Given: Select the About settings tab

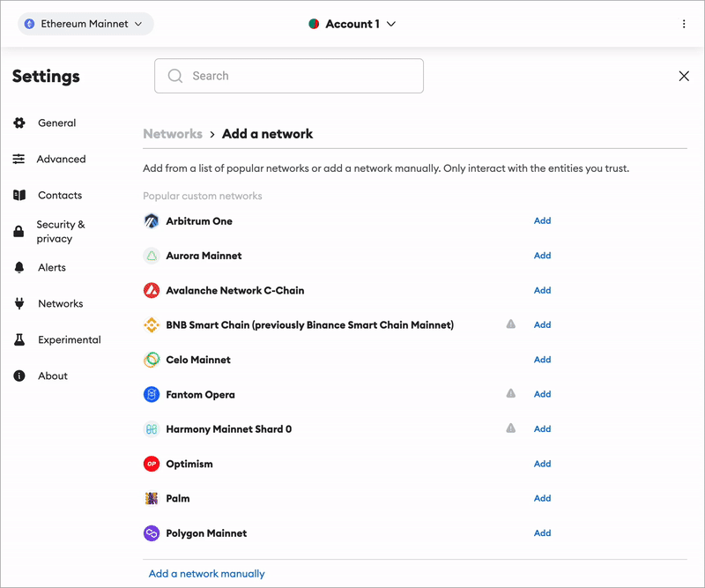Looking at the screenshot, I should (53, 376).
